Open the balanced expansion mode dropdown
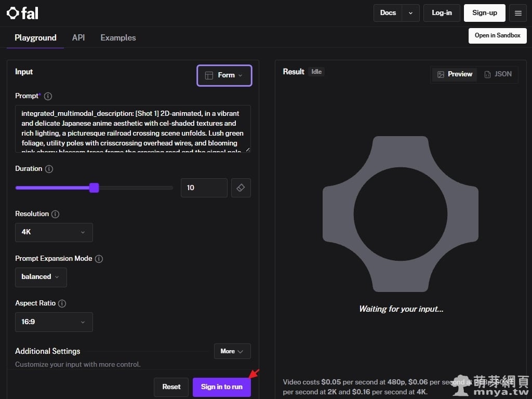The width and height of the screenshot is (532, 399). point(41,277)
